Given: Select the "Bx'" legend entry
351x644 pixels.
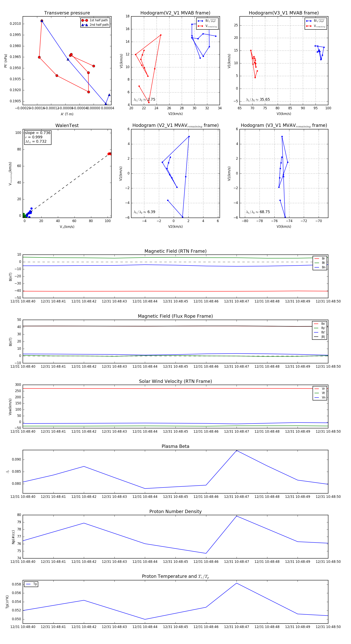Looking at the screenshot, I should (320, 324).
